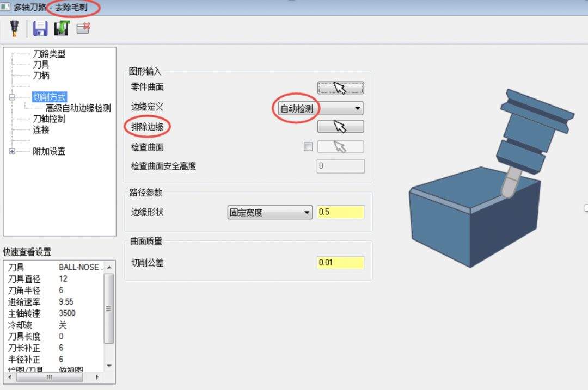Click the quick view horizontal scrollbar thumb

pyautogui.click(x=50, y=377)
